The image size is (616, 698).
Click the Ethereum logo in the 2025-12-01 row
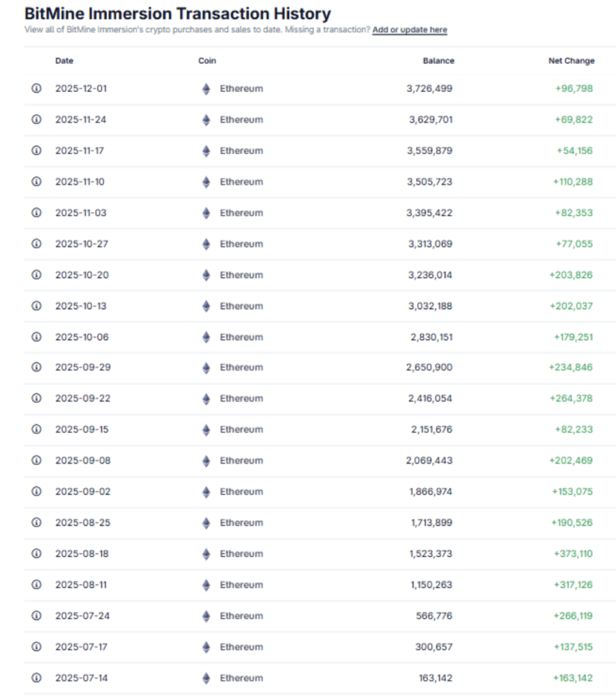(x=205, y=89)
